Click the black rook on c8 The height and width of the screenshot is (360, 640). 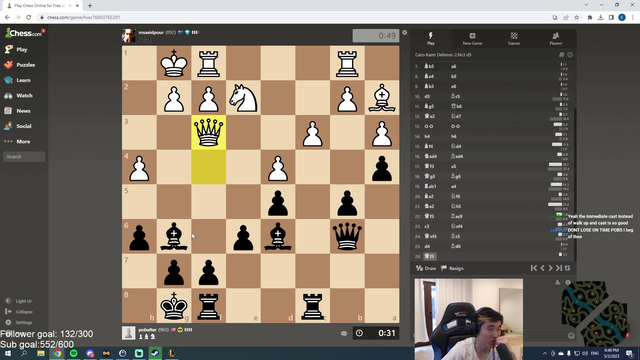[x=313, y=306]
